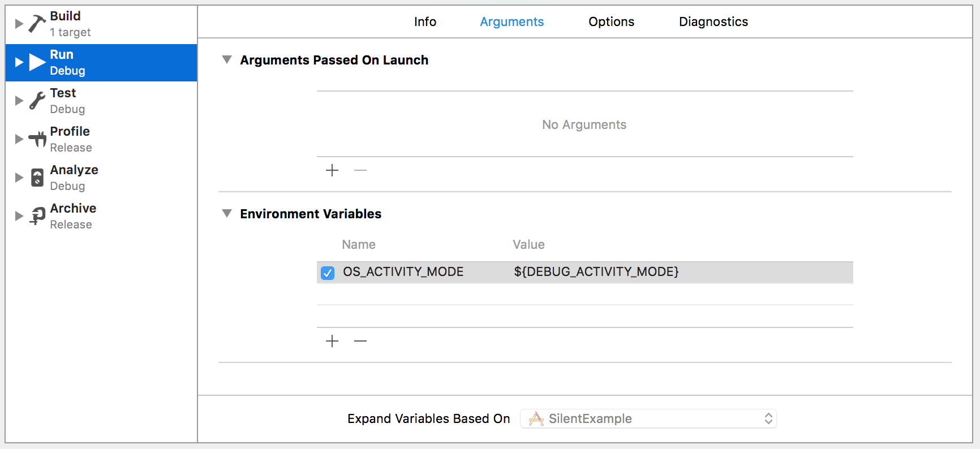Select the Test Debug scheme action
The image size is (980, 449).
[x=67, y=101]
